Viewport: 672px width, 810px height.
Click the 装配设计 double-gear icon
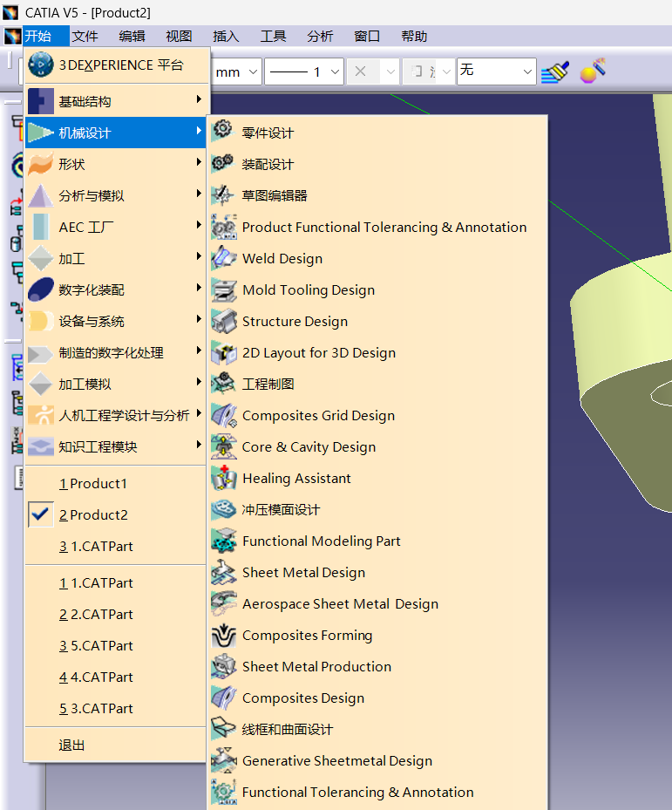point(223,163)
